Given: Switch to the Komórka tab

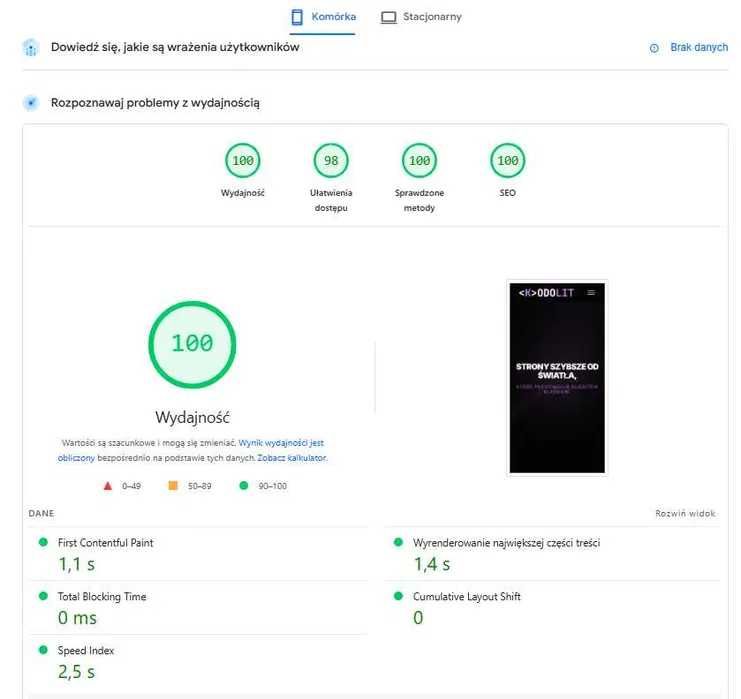Looking at the screenshot, I should pos(323,17).
